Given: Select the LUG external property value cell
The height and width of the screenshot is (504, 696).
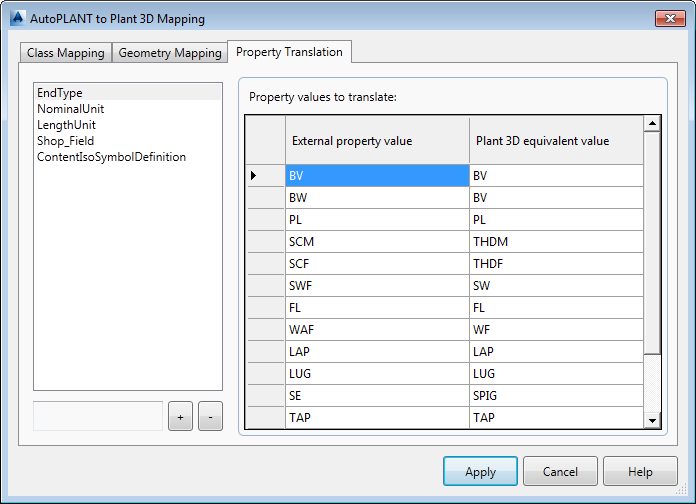Looking at the screenshot, I should point(377,373).
